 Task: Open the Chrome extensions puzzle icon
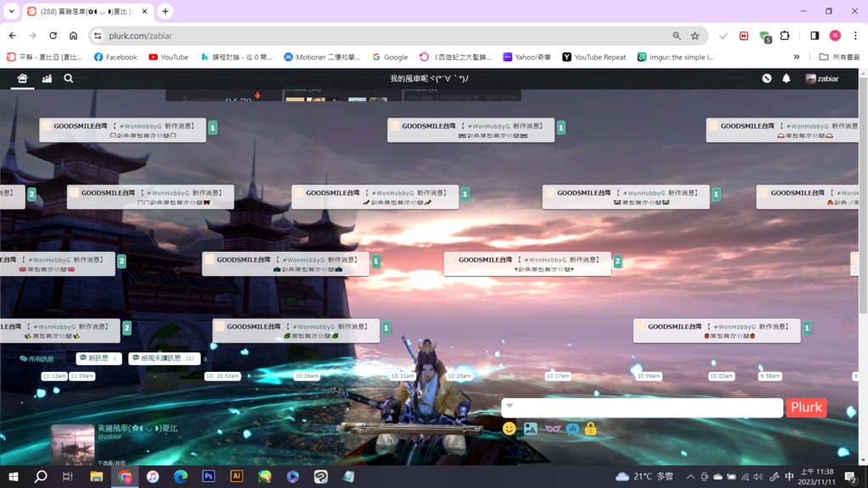(785, 36)
